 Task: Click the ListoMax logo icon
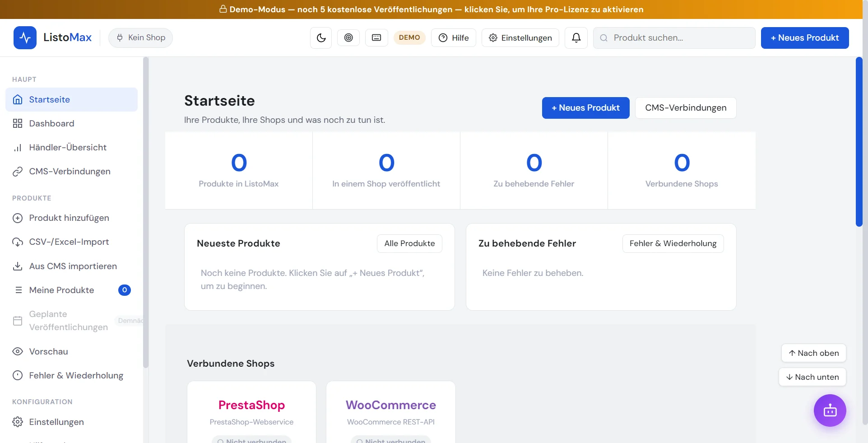click(25, 37)
